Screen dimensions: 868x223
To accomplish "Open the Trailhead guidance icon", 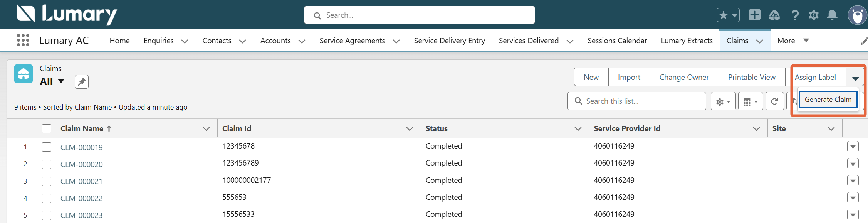I will click(774, 15).
